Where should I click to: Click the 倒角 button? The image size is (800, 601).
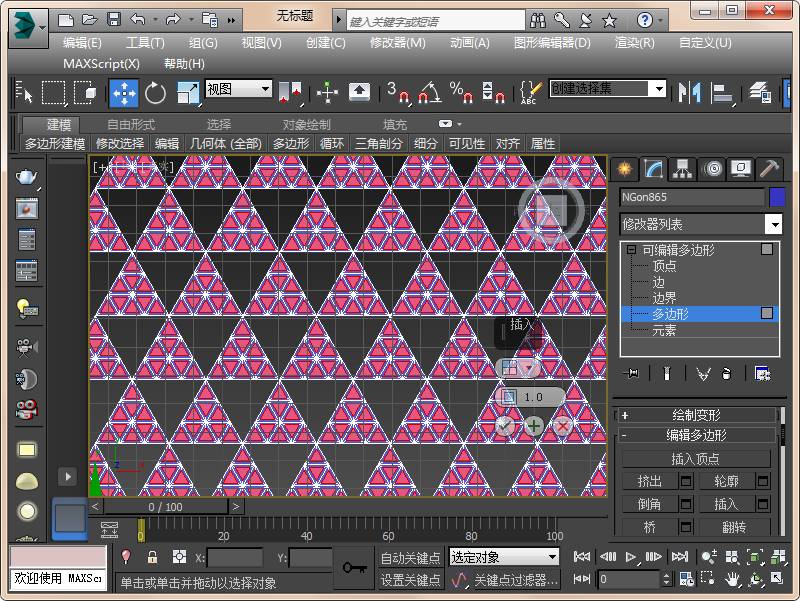click(650, 504)
